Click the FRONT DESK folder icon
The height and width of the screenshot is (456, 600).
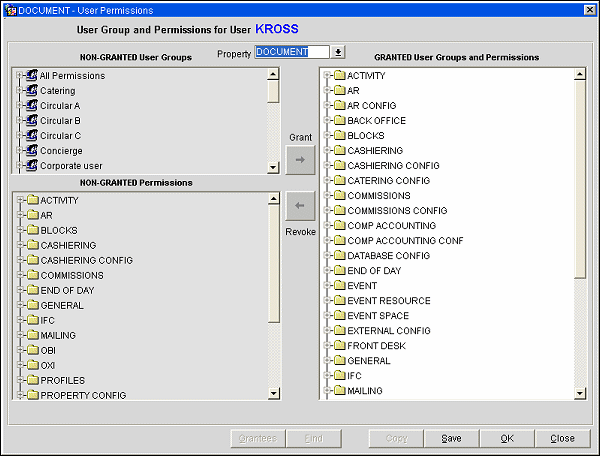pos(339,346)
